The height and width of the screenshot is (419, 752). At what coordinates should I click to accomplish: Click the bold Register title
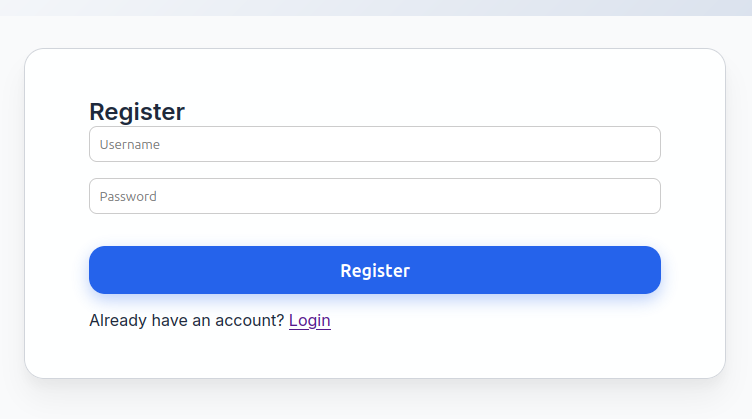click(137, 112)
